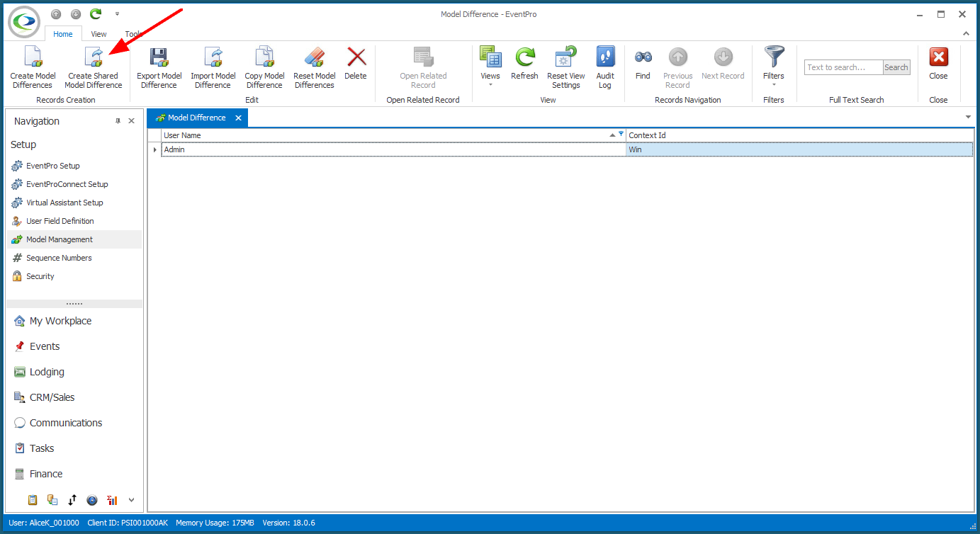This screenshot has height=534, width=980.
Task: Click the EventPro application logo button
Action: point(24,22)
